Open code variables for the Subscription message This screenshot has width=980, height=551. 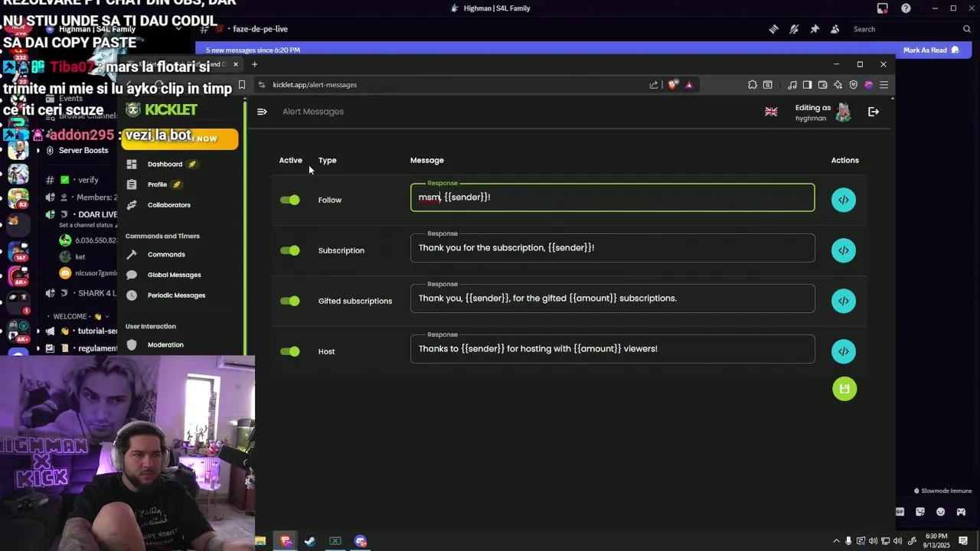pyautogui.click(x=843, y=250)
